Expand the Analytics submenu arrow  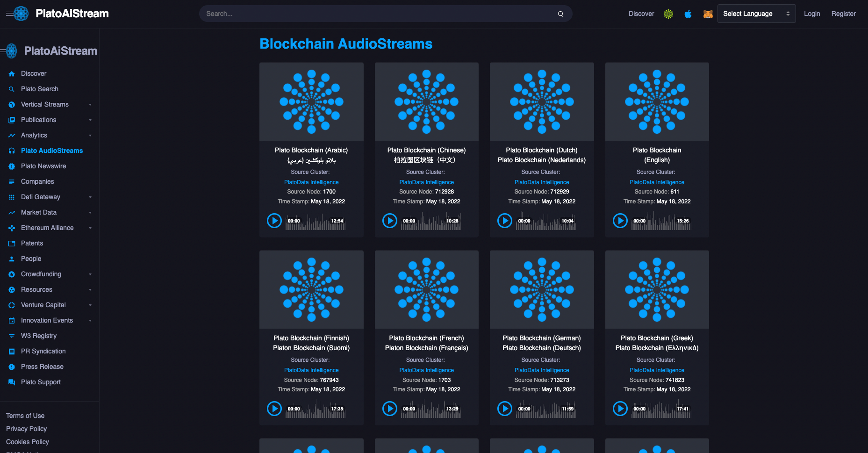90,136
